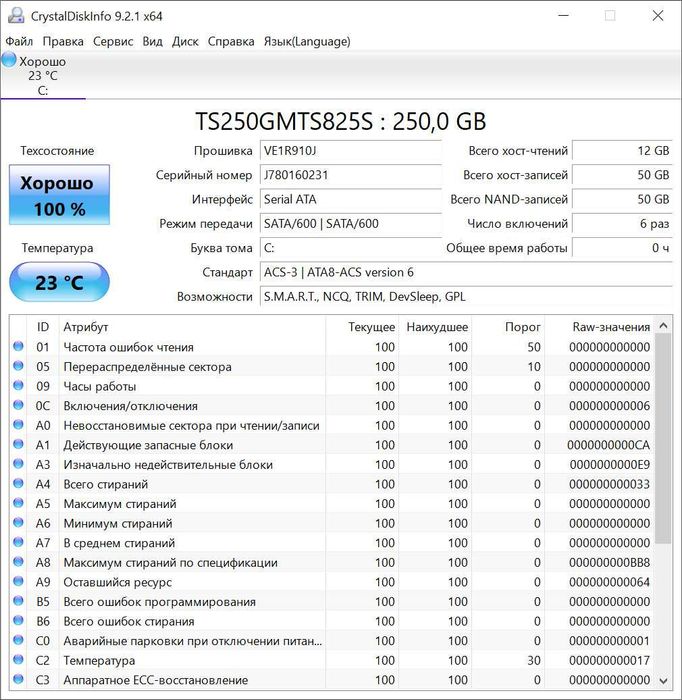The image size is (682, 700).
Task: Select the Перераспределённые сектора attribute name
Action: [147, 367]
